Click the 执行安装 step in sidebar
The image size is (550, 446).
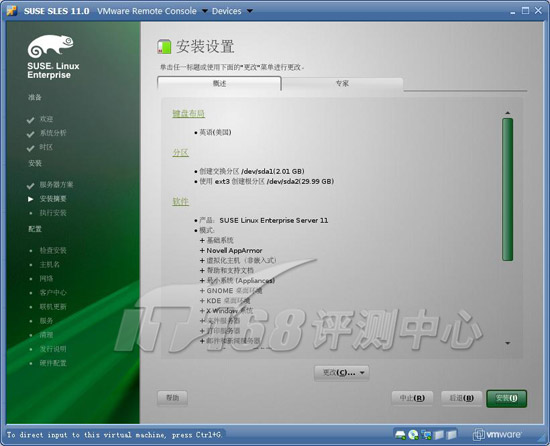click(53, 213)
